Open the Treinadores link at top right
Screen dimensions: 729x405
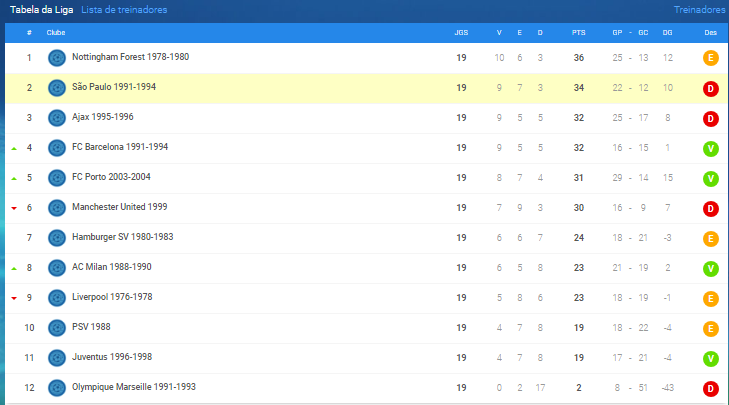coord(699,10)
